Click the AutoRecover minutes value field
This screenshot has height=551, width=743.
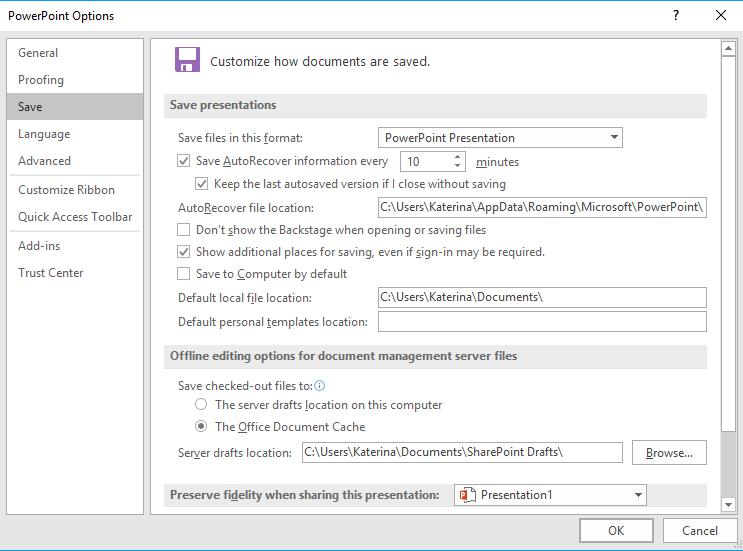pyautogui.click(x=426, y=162)
